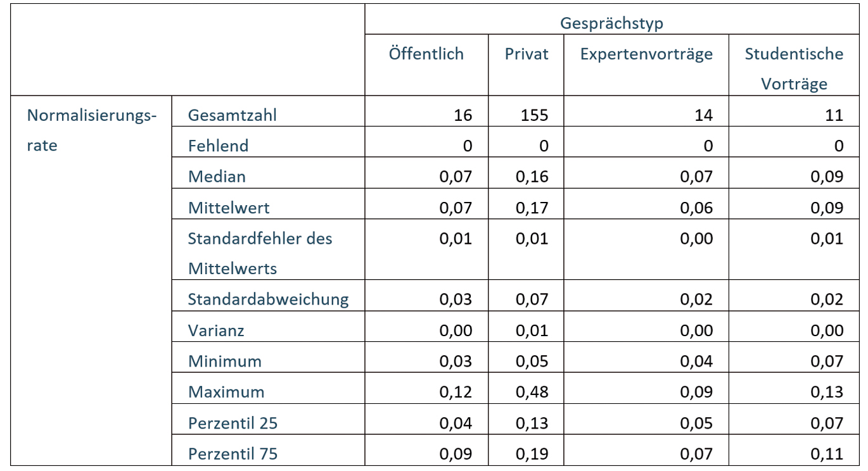Click the Standardfehler des Mittelwerts label
This screenshot has height=471, width=868.
260,253
